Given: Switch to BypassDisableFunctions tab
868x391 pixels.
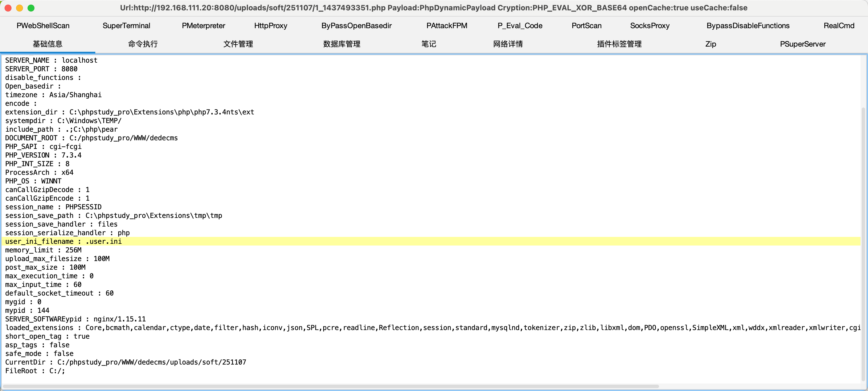Looking at the screenshot, I should [x=748, y=26].
